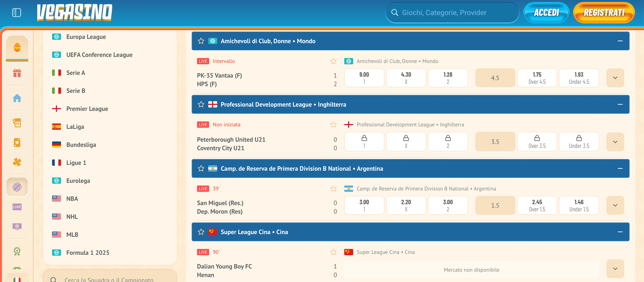
Task: Click the sports betting ball icon
Action: tap(17, 187)
